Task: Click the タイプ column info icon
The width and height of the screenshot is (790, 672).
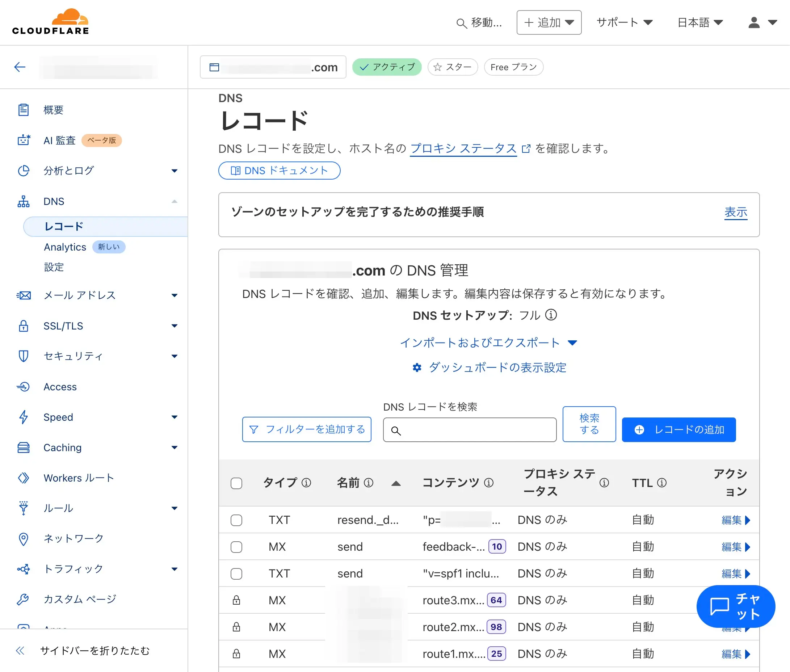Action: click(306, 483)
